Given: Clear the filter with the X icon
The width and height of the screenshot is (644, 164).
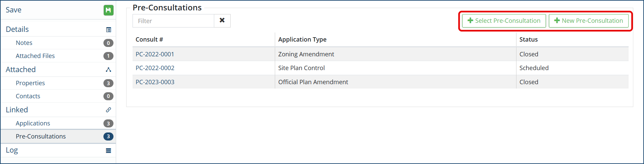Looking at the screenshot, I should [222, 21].
